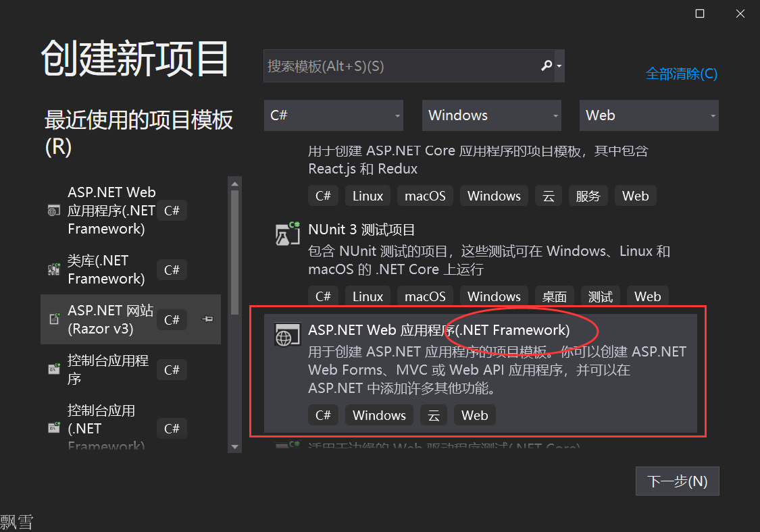Click the NUnit 3 test project icon
This screenshot has height=532, width=760.
click(x=287, y=234)
